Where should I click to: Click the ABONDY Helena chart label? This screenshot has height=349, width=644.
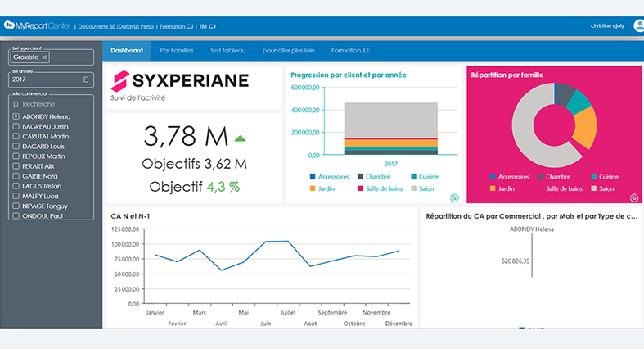point(531,229)
